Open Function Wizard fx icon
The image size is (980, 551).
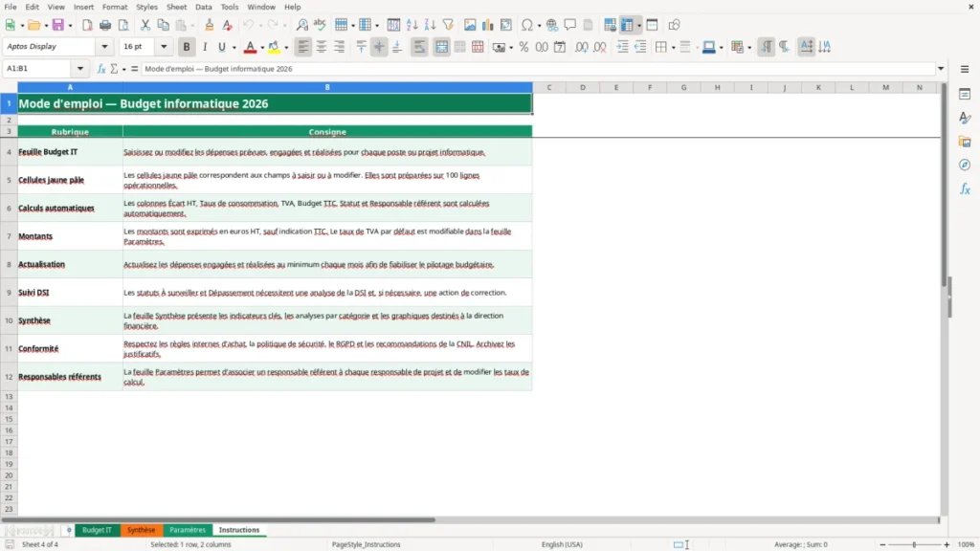point(101,69)
